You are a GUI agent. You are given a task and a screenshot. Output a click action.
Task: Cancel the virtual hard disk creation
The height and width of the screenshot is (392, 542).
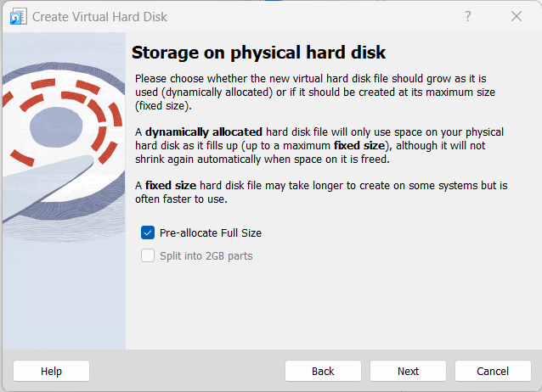click(x=493, y=371)
